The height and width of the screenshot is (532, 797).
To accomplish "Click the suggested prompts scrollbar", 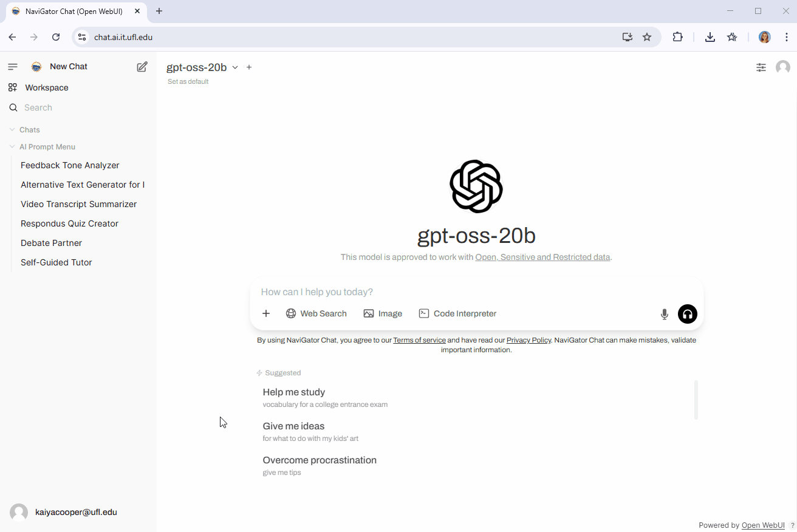I will tap(696, 400).
